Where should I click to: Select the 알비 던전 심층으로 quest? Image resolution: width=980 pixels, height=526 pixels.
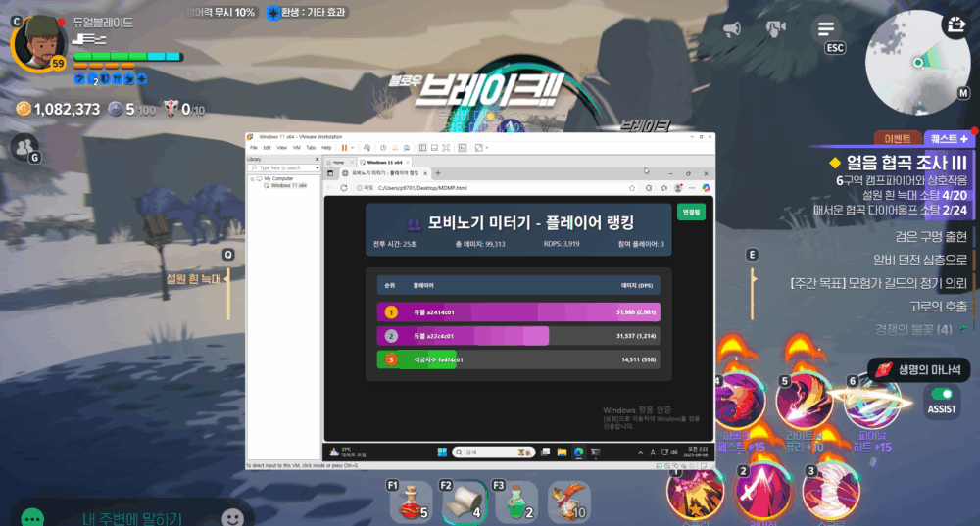(920, 260)
